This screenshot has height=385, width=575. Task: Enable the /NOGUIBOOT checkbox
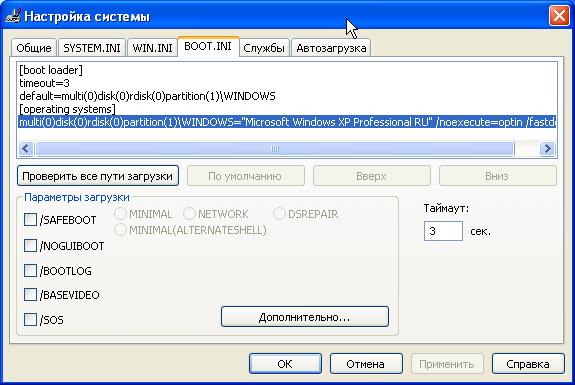point(30,245)
